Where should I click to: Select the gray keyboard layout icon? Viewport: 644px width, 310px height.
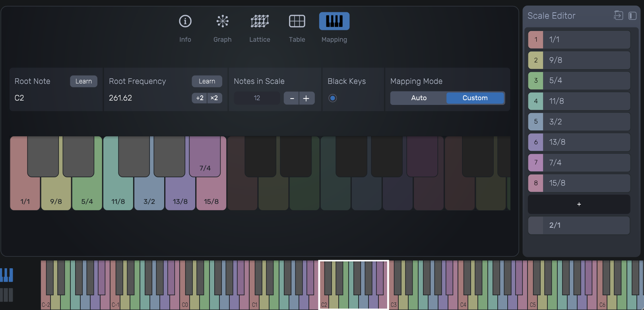7,295
